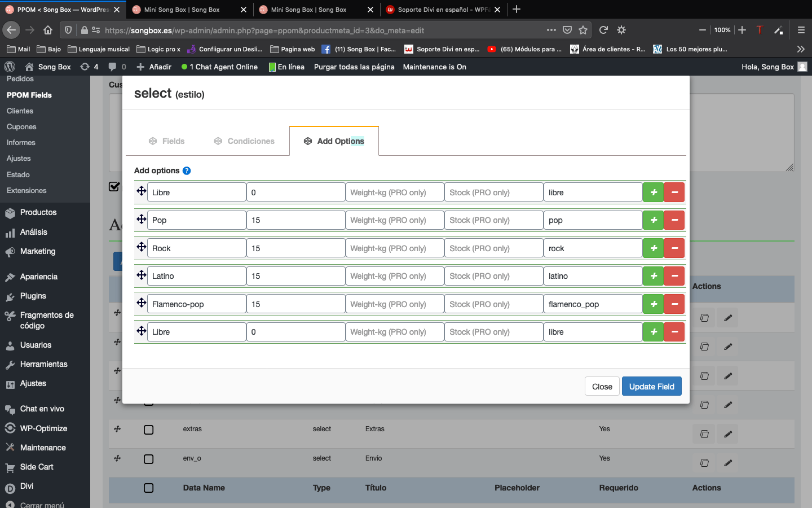Go back to the previous page
812x508 pixels.
click(11, 30)
